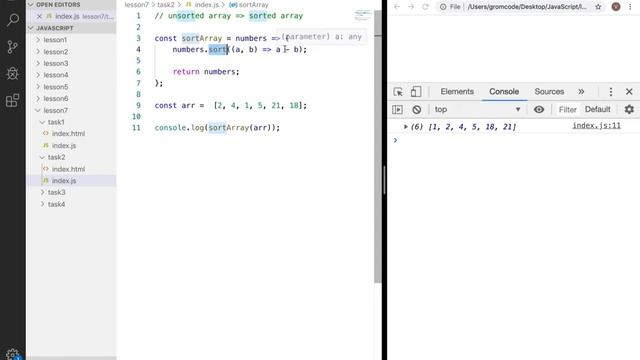Open the Run and Debug view
This screenshot has height=360, width=640.
[x=13, y=73]
